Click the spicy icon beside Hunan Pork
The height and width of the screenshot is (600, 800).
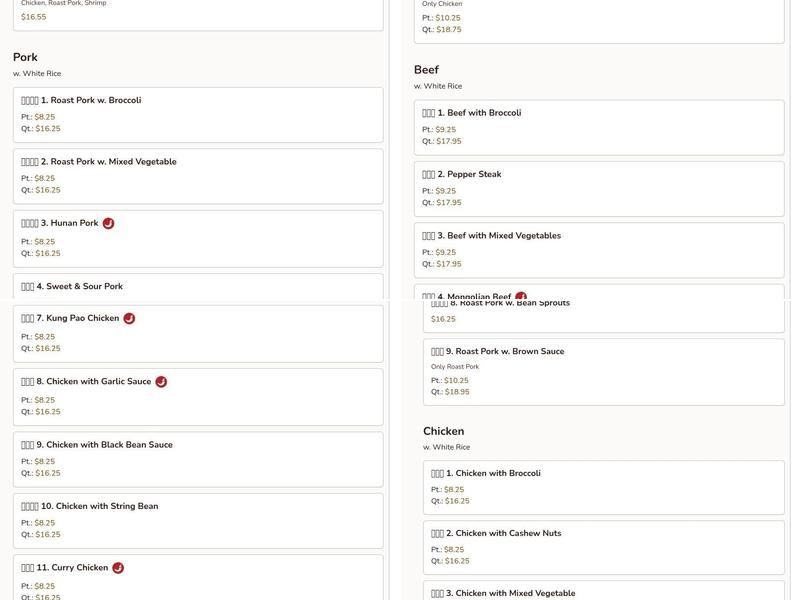108,224
